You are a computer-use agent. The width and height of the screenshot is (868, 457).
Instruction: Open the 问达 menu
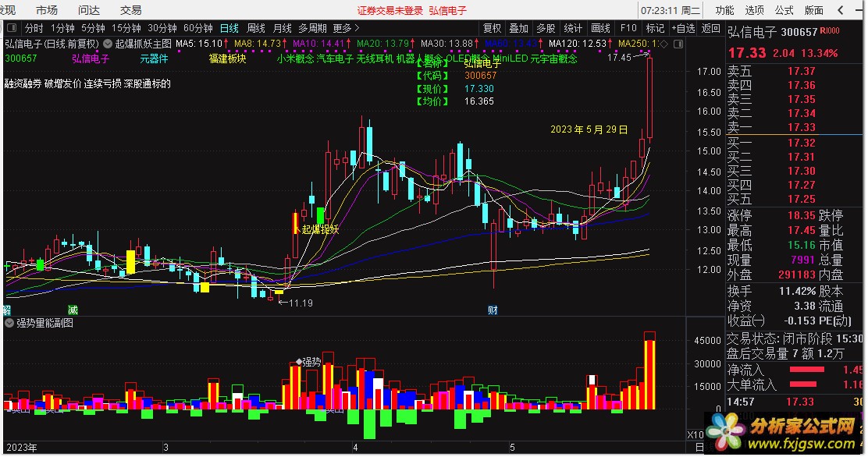pos(88,10)
